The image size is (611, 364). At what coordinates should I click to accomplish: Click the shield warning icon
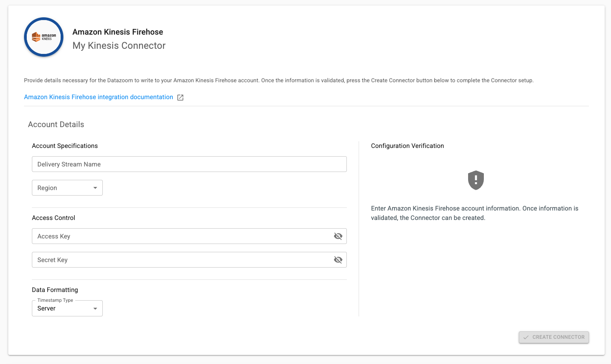coord(476,180)
